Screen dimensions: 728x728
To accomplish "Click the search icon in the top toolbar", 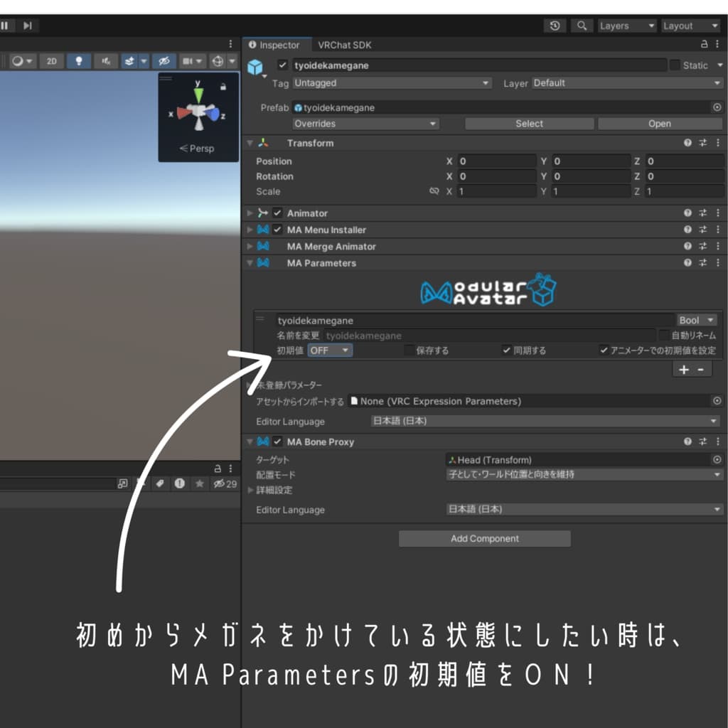I will click(x=582, y=25).
